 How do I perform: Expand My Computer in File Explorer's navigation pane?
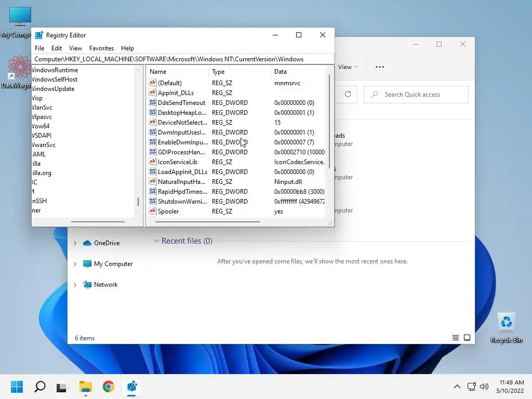point(75,264)
